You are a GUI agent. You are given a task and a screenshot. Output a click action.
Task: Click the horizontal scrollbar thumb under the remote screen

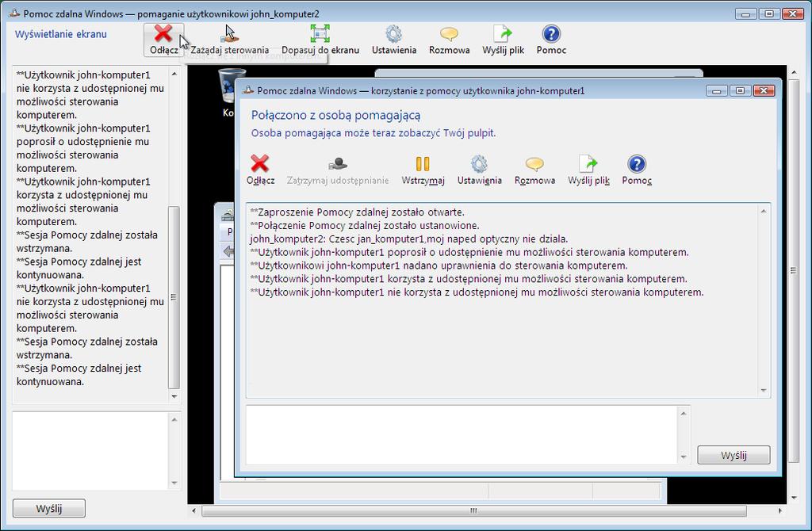coord(474,511)
